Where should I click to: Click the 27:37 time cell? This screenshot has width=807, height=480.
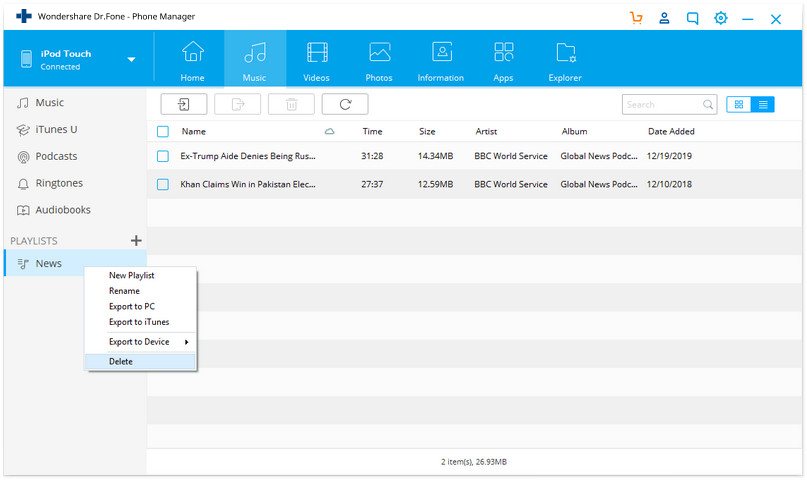click(x=372, y=184)
